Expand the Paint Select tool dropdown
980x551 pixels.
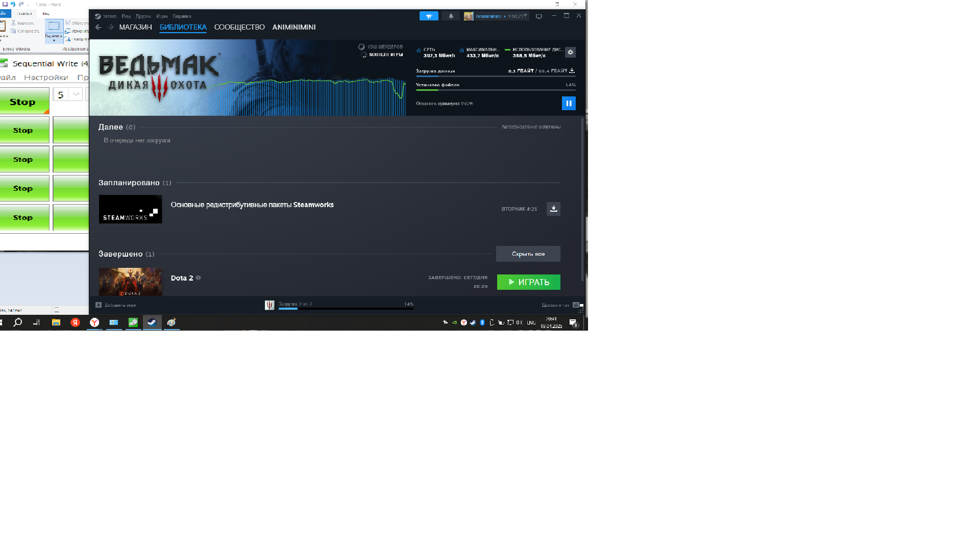[54, 40]
